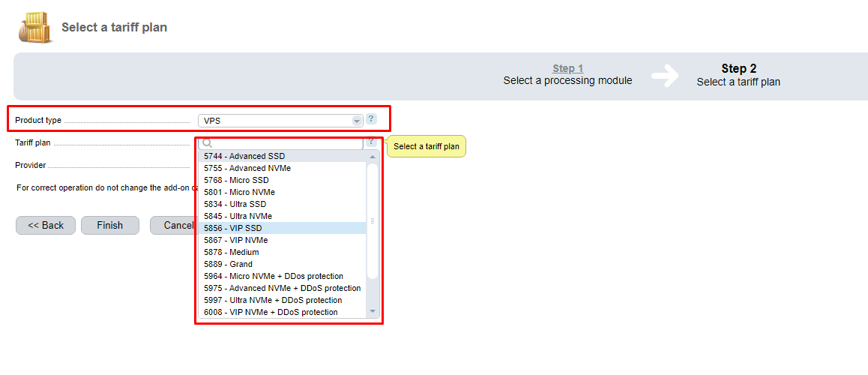Screen dimensions: 868x375
Task: Select 5878 - Medium tariff entry
Action: pyautogui.click(x=231, y=252)
